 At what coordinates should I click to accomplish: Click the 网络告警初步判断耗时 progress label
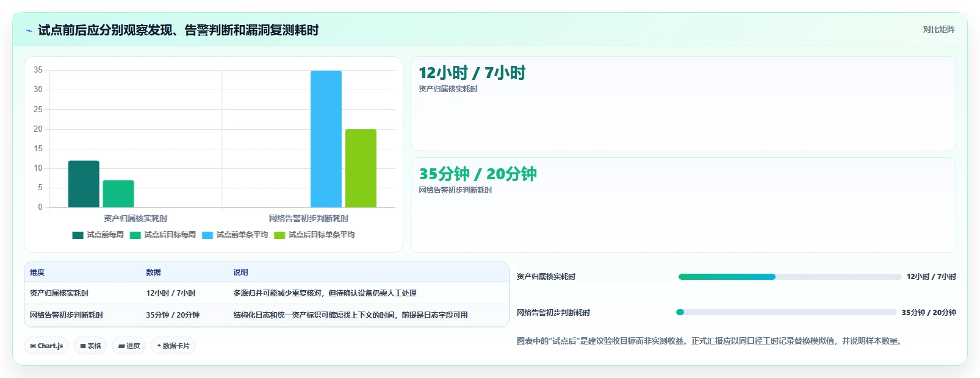tap(553, 313)
